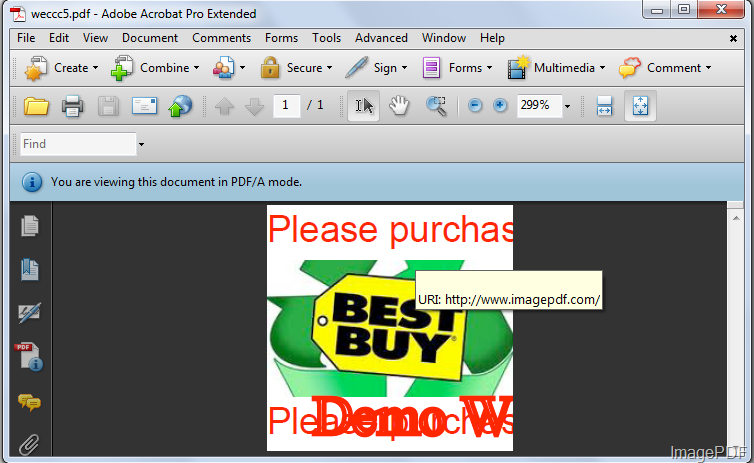Screen dimensions: 754x463
Task: Expand the Multimedia dropdown arrow
Action: click(603, 68)
